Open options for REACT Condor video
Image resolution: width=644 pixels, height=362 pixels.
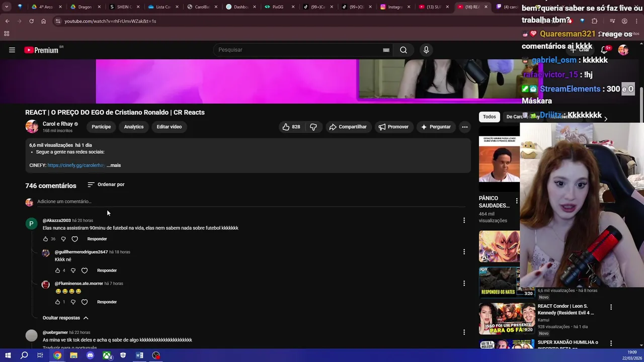pos(611,307)
